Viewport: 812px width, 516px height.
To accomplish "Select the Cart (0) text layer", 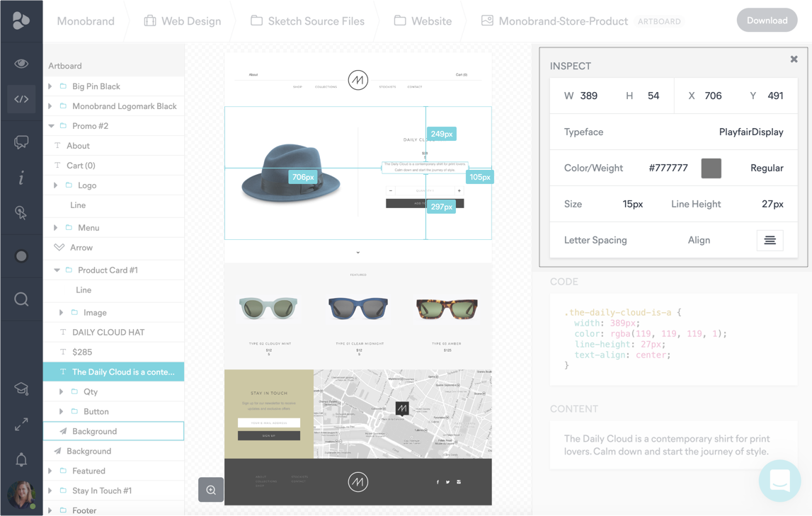I will coord(113,166).
